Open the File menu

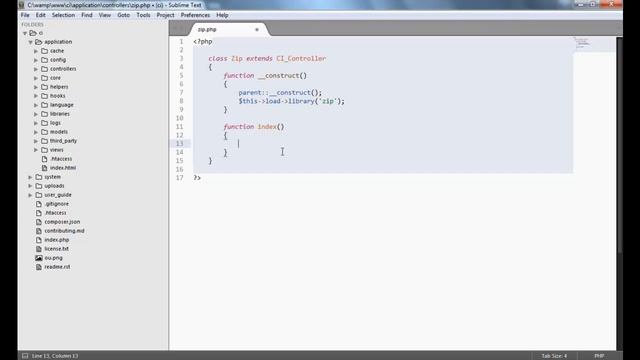(25, 15)
